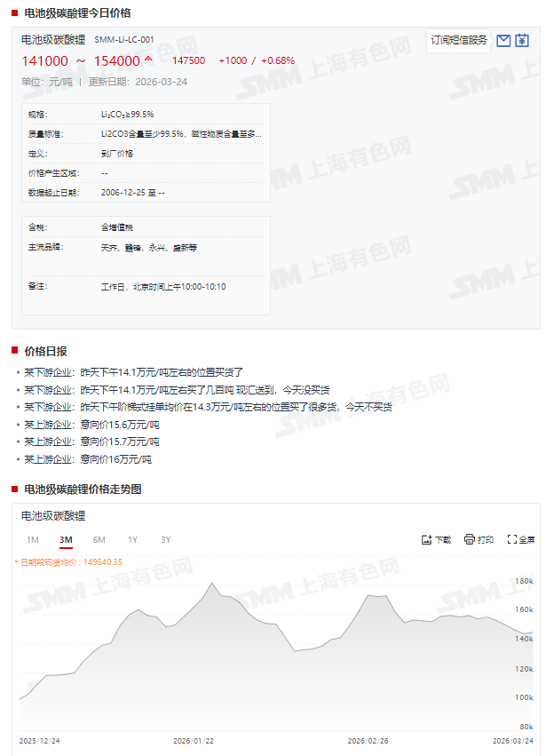Click the truncated 质量标准 quality standard text
The image size is (546, 756).
(181, 134)
